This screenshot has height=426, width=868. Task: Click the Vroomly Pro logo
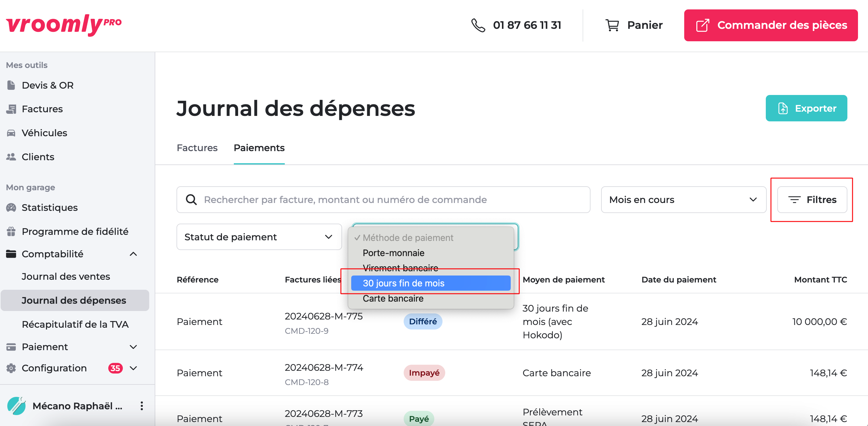(64, 25)
